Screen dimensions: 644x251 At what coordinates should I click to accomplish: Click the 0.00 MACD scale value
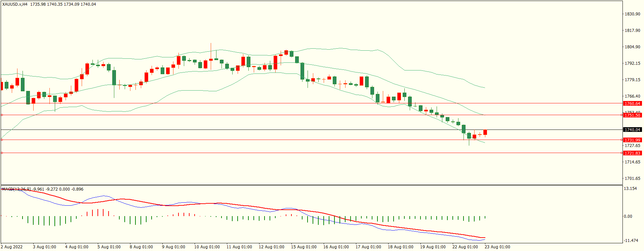[x=628, y=216]
